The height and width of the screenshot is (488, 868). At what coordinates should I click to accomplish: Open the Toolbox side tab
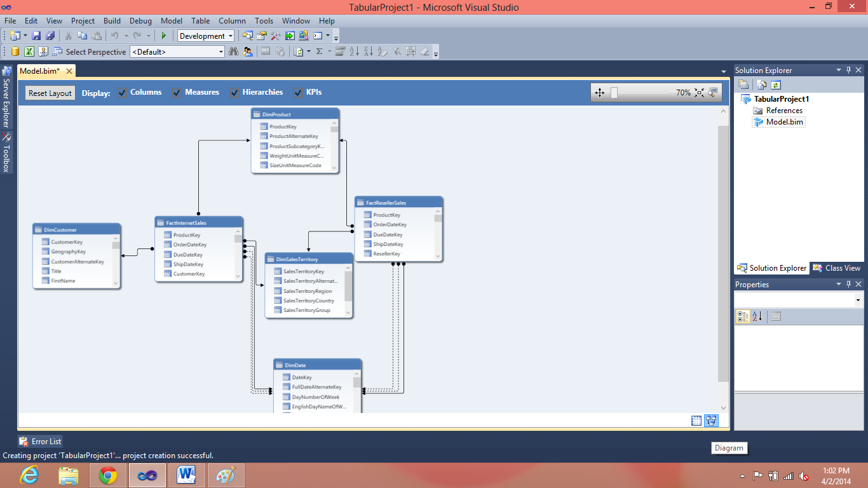[x=6, y=153]
